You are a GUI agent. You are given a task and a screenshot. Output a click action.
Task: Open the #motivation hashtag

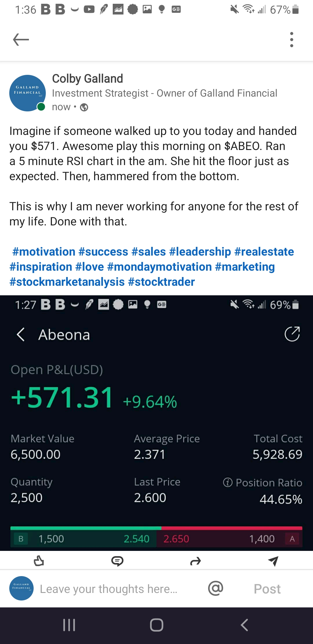(x=44, y=252)
